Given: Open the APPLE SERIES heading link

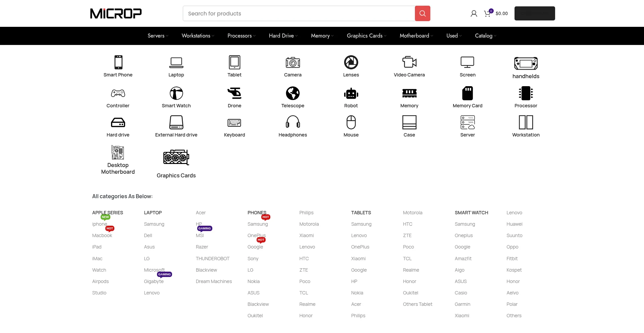Looking at the screenshot, I should pos(108,213).
